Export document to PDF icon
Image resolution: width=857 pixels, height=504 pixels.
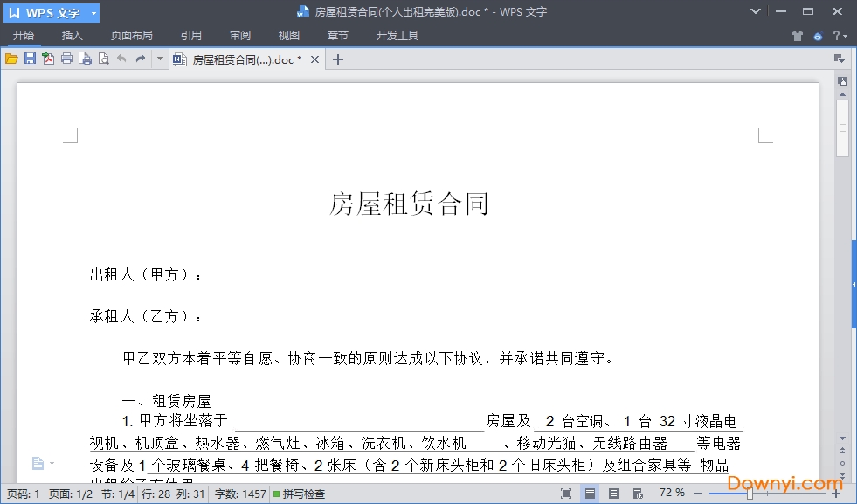pyautogui.click(x=48, y=59)
